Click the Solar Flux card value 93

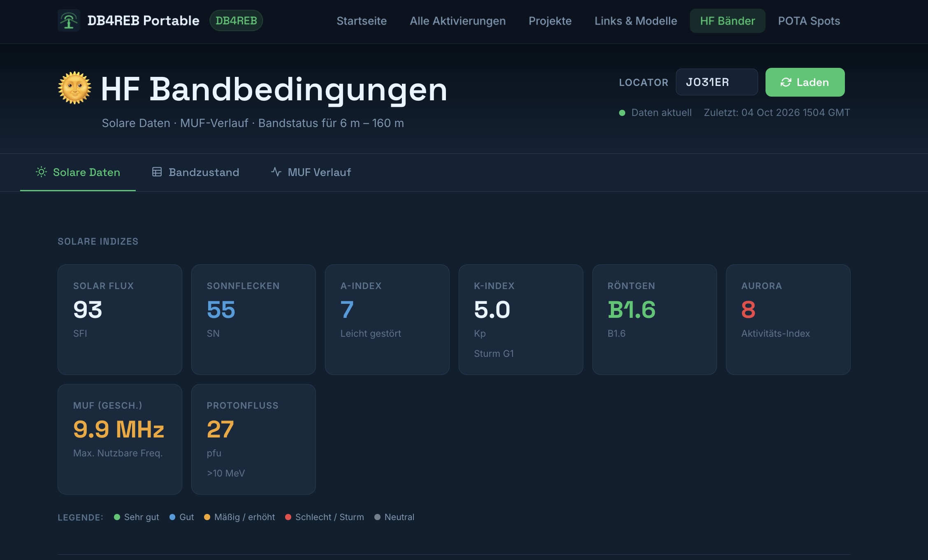pyautogui.click(x=88, y=310)
